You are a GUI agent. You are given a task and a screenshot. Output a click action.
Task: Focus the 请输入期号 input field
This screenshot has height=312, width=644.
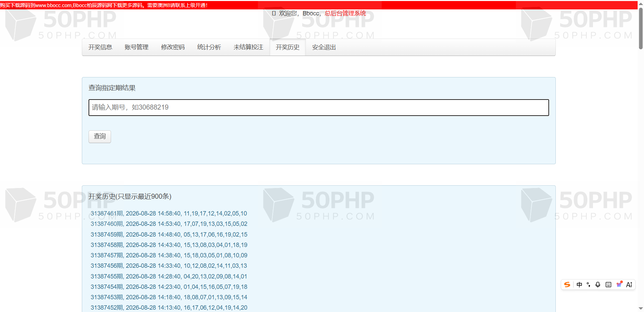click(319, 108)
